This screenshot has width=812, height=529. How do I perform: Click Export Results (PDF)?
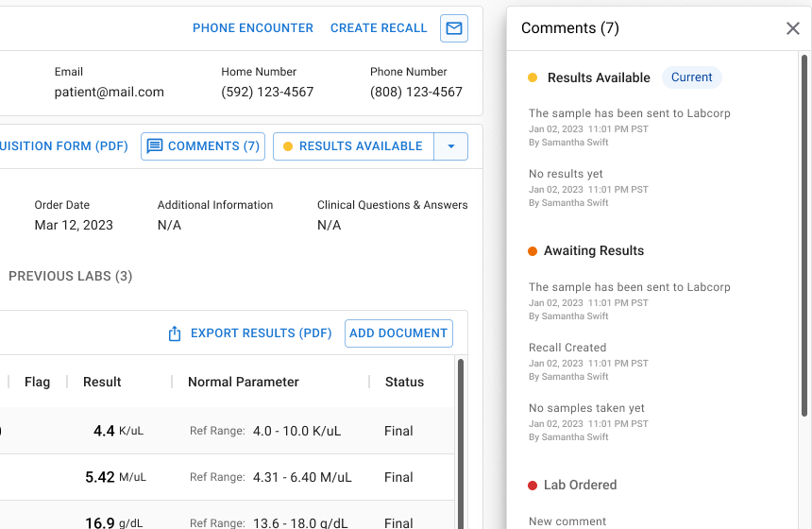261,333
